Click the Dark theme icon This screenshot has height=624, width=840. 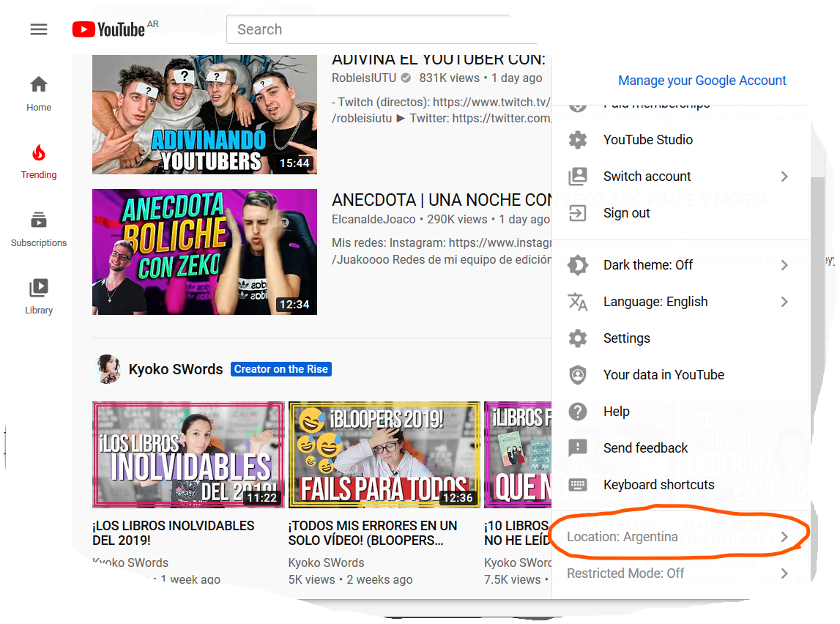coord(578,265)
